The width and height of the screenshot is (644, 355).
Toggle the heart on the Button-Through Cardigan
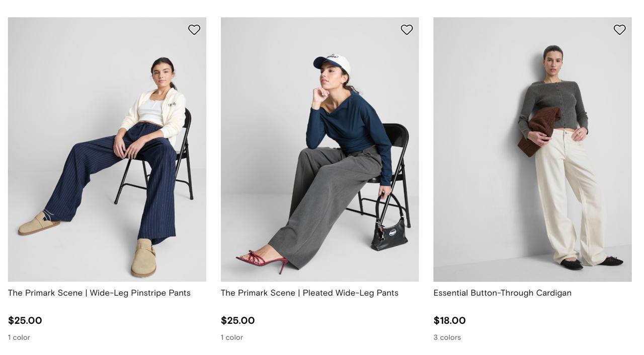(x=619, y=30)
